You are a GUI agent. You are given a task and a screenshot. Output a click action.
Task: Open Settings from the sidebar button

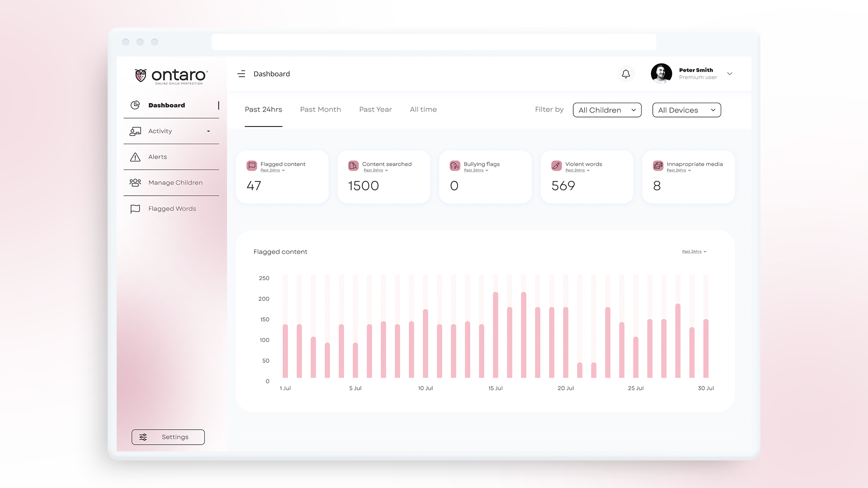tap(168, 437)
